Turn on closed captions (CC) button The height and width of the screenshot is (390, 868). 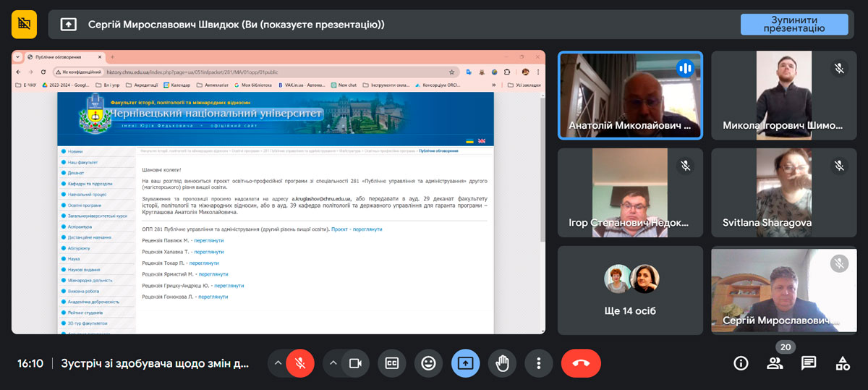(392, 363)
